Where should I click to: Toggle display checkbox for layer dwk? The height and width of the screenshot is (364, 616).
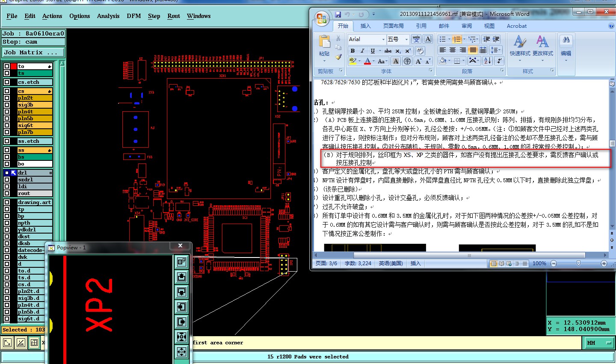tap(6, 257)
